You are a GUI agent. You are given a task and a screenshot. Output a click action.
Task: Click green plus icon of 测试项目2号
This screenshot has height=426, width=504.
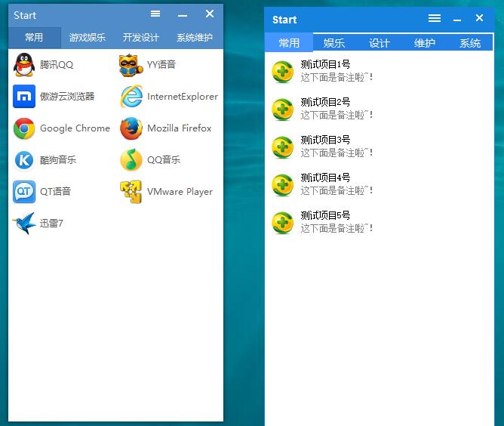point(282,110)
